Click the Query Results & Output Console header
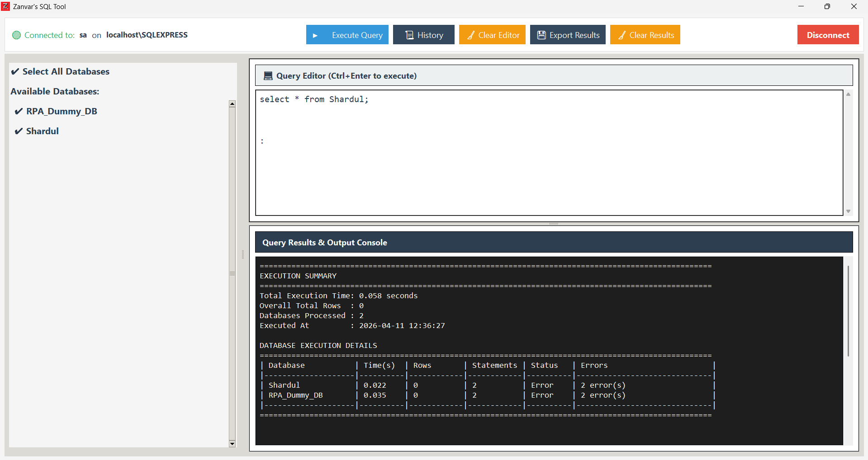 coord(324,242)
